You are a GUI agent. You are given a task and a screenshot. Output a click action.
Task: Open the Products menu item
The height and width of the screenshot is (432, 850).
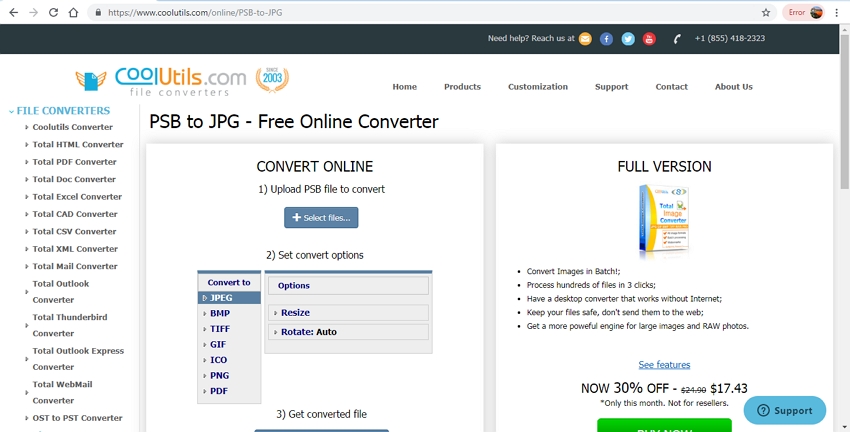(x=462, y=87)
